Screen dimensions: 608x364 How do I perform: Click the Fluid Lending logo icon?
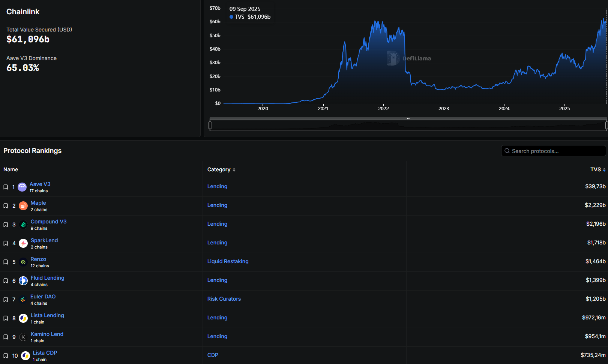(x=23, y=281)
